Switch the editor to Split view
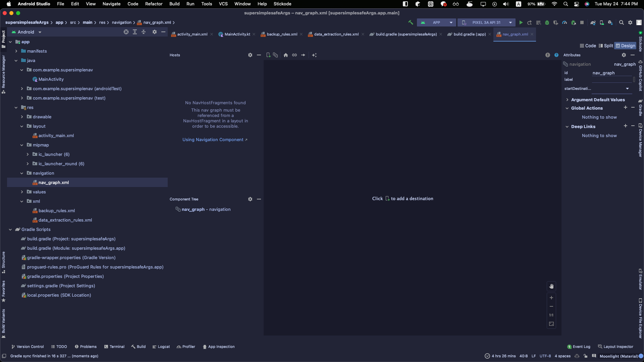 (606, 46)
